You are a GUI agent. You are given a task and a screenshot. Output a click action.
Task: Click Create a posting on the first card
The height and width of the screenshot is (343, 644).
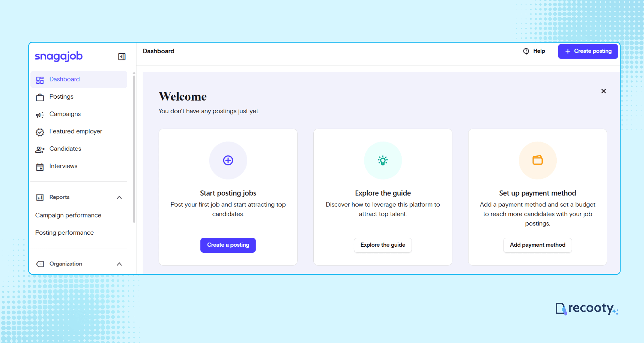pos(228,245)
